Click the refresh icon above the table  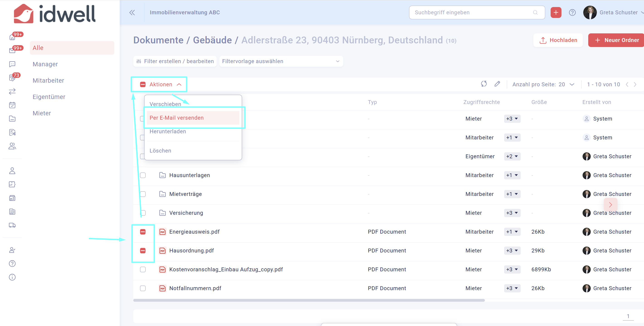(484, 84)
